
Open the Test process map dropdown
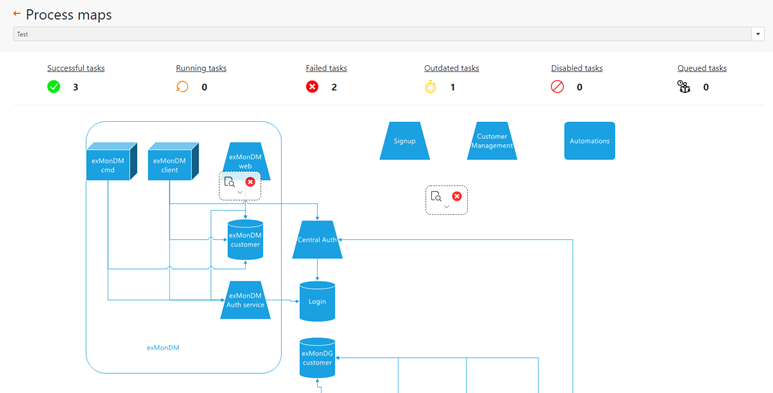tap(388, 34)
